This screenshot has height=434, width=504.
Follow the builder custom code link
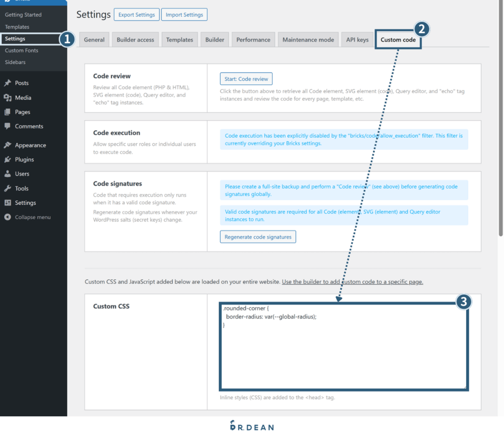pos(352,282)
